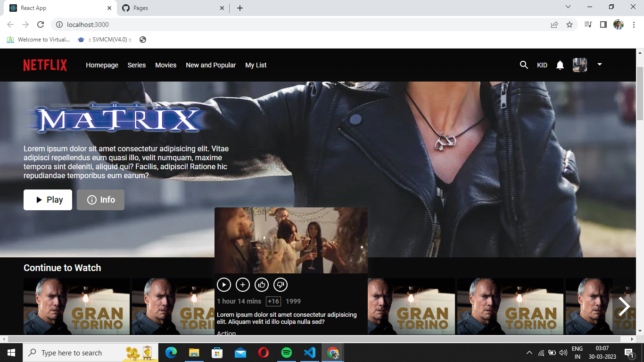This screenshot has width=644, height=362.
Task: Open the Chrome user profile avatar
Action: click(619, 25)
